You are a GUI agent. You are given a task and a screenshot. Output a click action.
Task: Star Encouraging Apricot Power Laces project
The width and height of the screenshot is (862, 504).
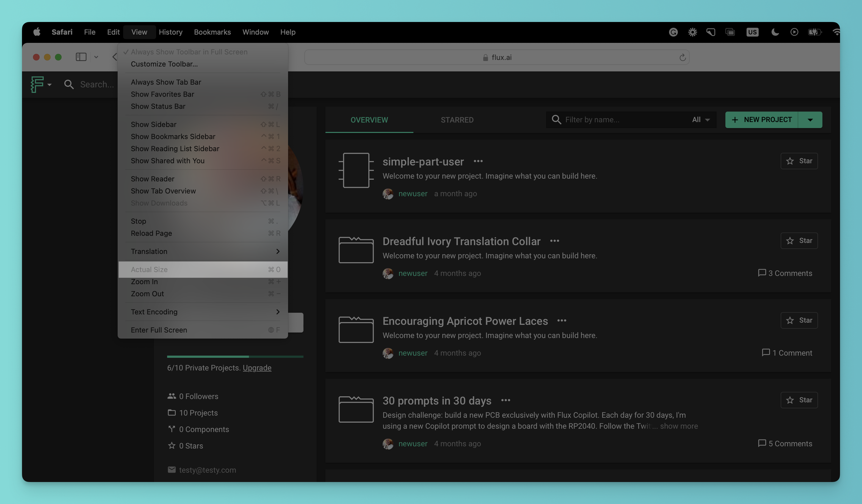[x=799, y=320]
